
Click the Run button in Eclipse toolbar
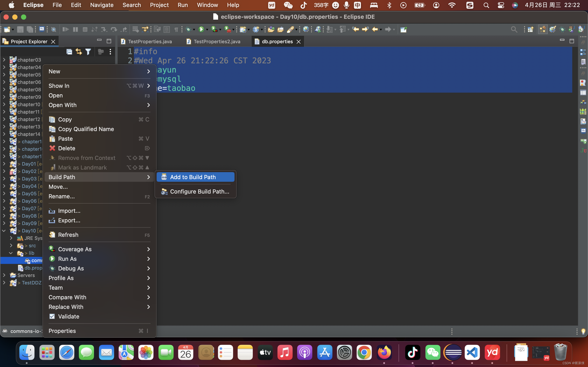pos(201,29)
